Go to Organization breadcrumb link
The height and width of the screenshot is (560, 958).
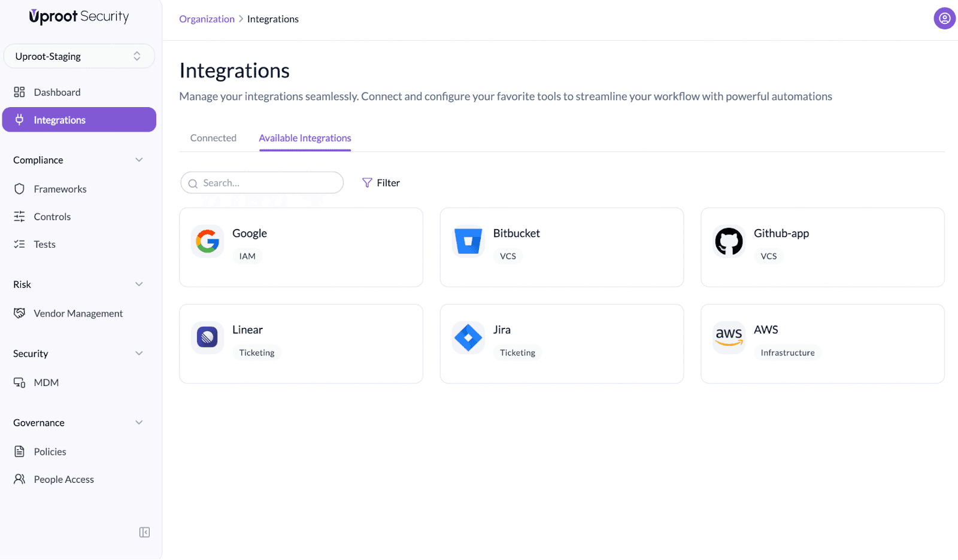click(207, 19)
